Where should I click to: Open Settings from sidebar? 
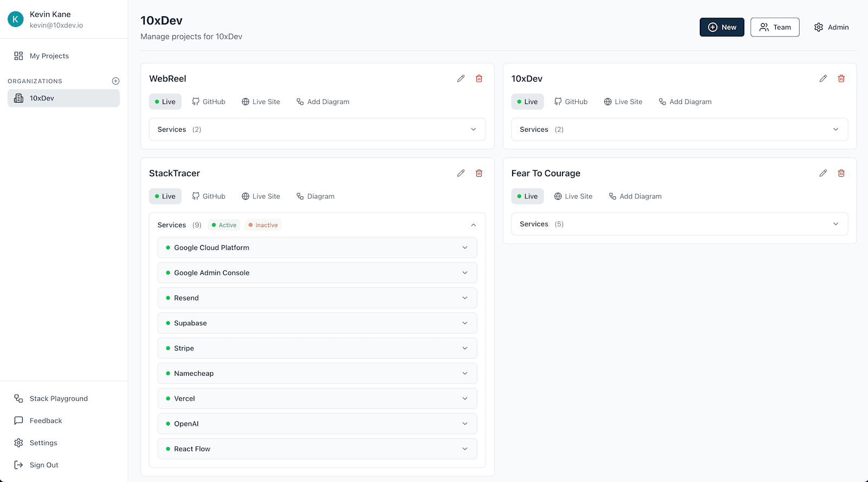pos(63,443)
